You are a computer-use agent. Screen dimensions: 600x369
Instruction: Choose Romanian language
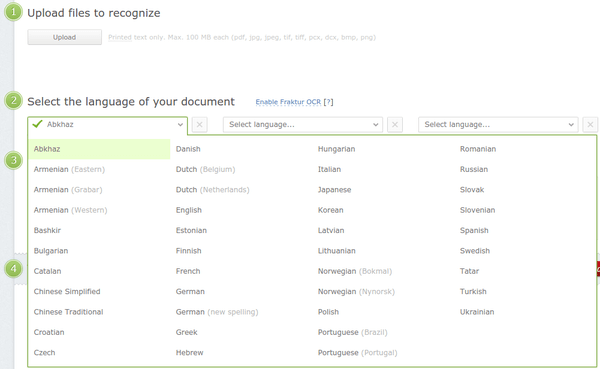[478, 149]
